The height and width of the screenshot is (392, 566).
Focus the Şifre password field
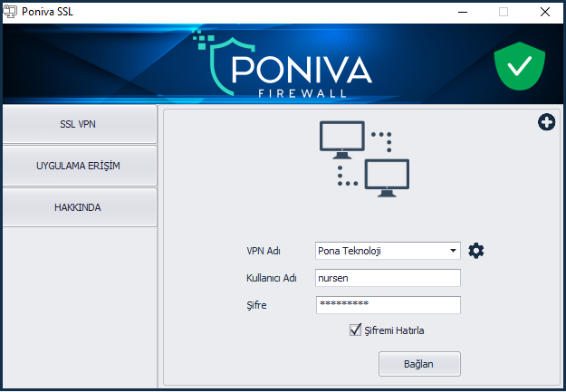[x=388, y=305]
